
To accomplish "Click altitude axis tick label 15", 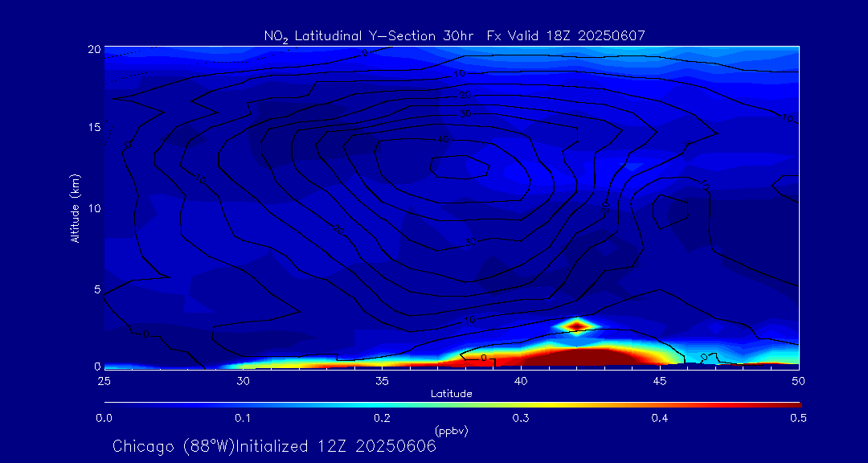I will [x=94, y=127].
